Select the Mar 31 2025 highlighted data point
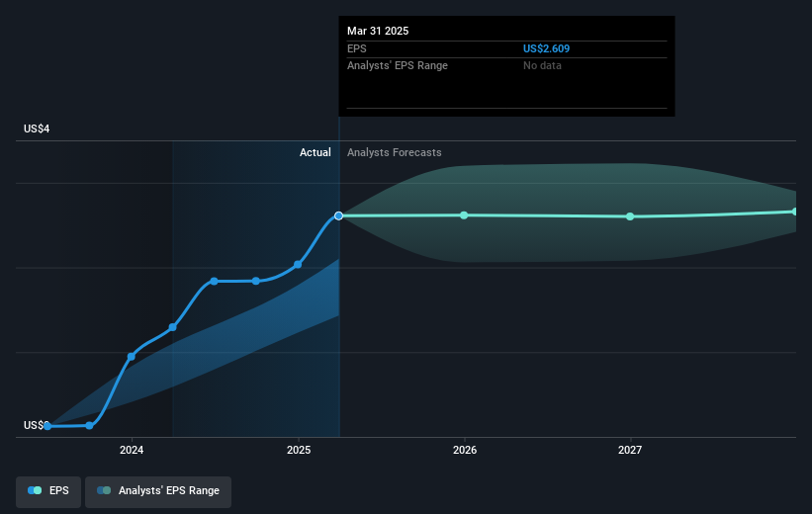812x514 pixels. (x=338, y=215)
